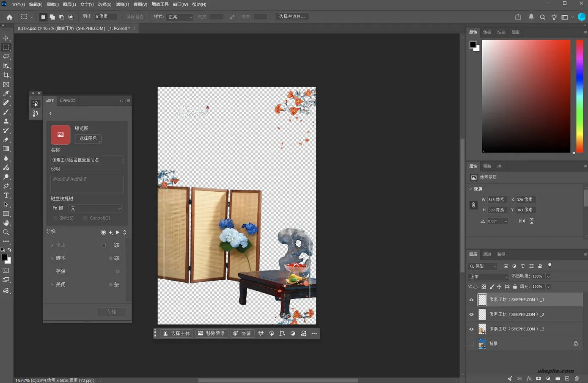Open the 文件(F) menu
The width and height of the screenshot is (588, 383).
click(x=18, y=4)
